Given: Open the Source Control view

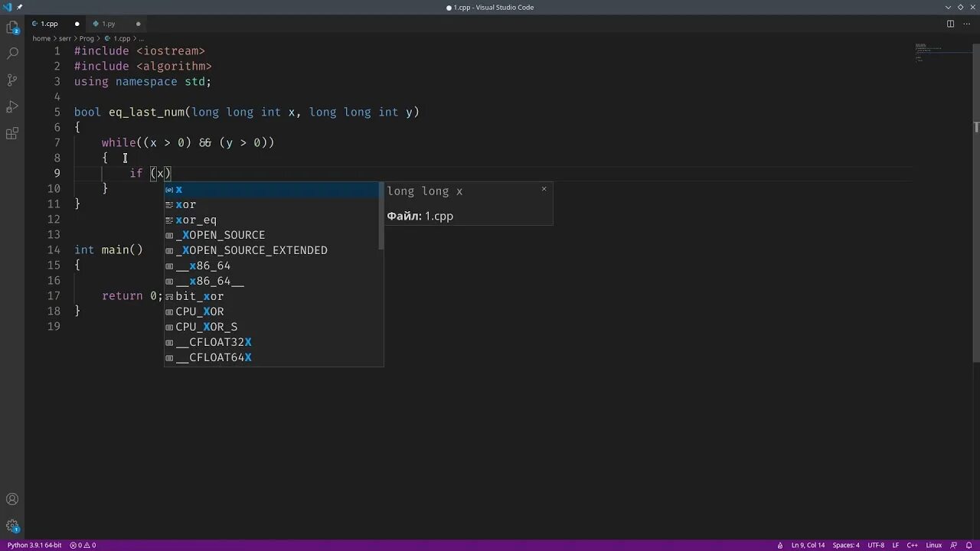Looking at the screenshot, I should (12, 80).
